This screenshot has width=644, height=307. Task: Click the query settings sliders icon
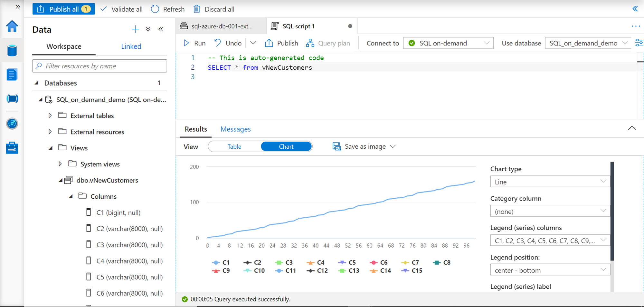[x=639, y=43]
